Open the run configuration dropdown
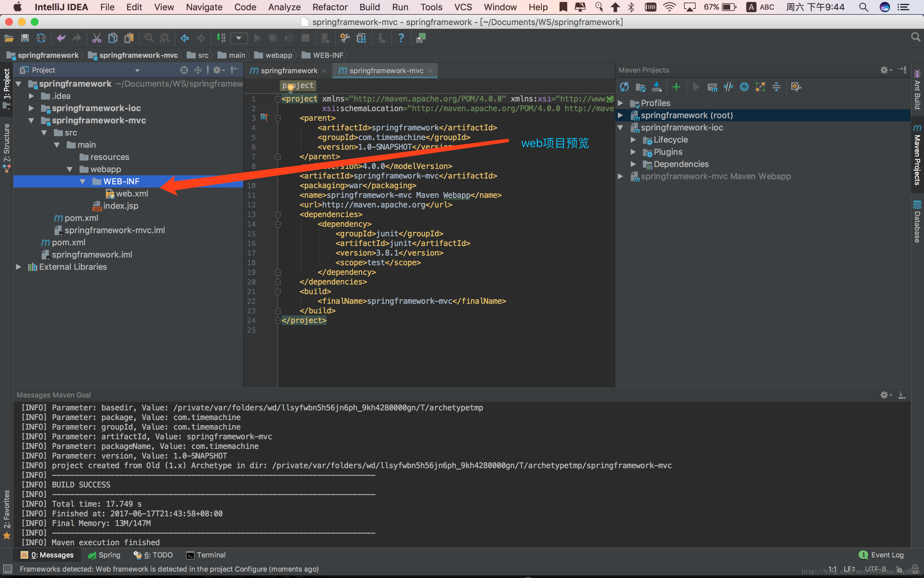The width and height of the screenshot is (924, 578). (x=239, y=38)
